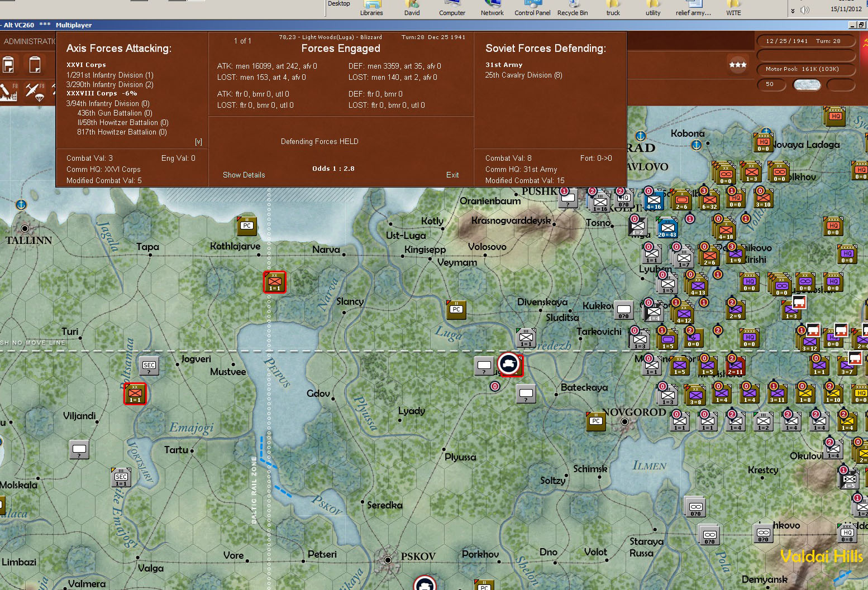Select the PC counter above Kothlajarve
868x590 pixels.
[247, 226]
